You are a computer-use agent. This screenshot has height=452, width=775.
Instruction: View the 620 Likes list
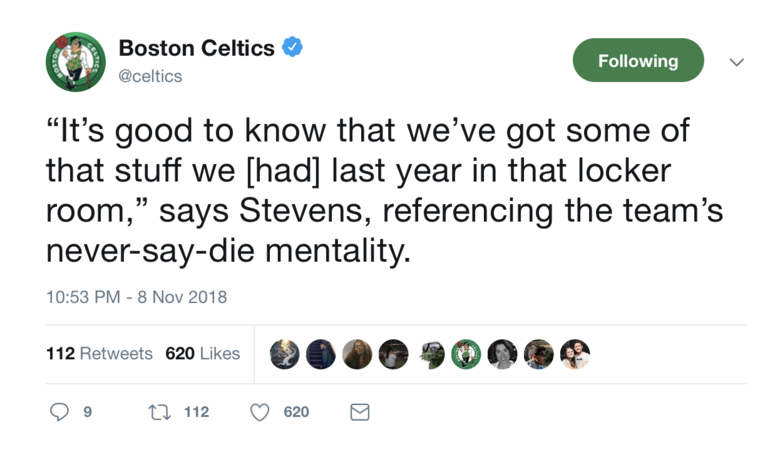click(203, 354)
